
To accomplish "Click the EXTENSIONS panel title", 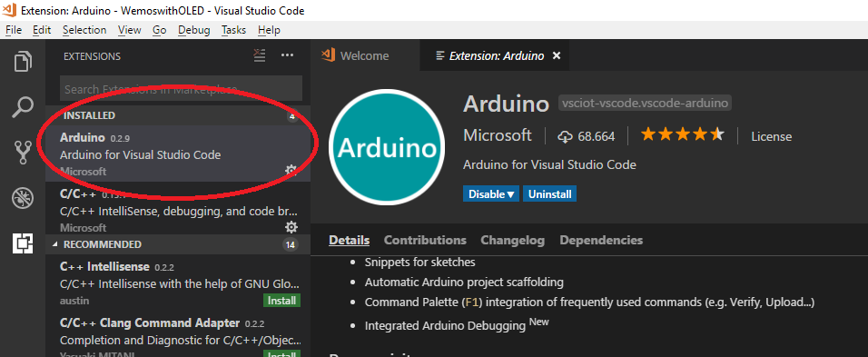I will pyautogui.click(x=92, y=56).
